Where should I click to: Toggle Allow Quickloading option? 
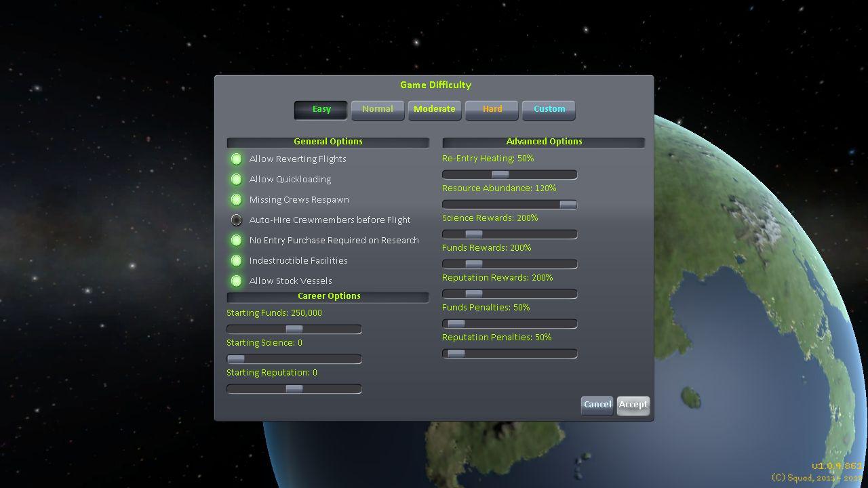(236, 179)
